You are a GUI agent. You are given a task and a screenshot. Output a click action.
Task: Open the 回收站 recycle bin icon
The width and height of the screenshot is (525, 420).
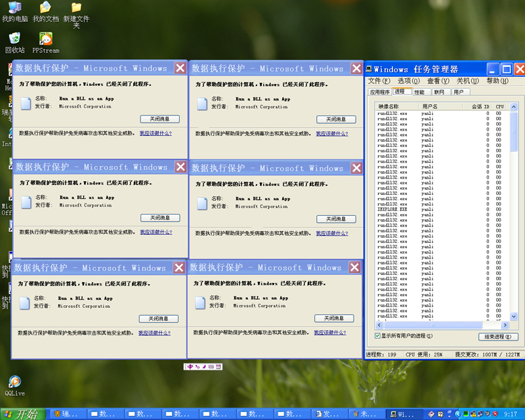(14, 39)
